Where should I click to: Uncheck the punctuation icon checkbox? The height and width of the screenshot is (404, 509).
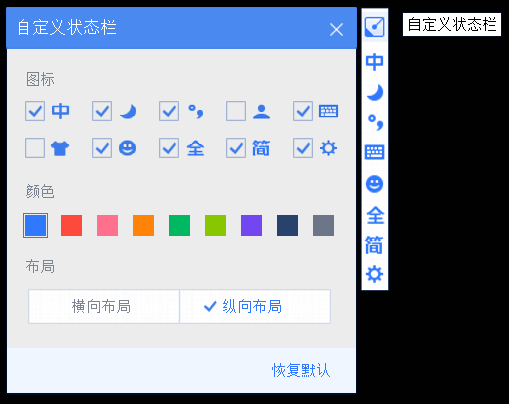pyautogui.click(x=169, y=111)
